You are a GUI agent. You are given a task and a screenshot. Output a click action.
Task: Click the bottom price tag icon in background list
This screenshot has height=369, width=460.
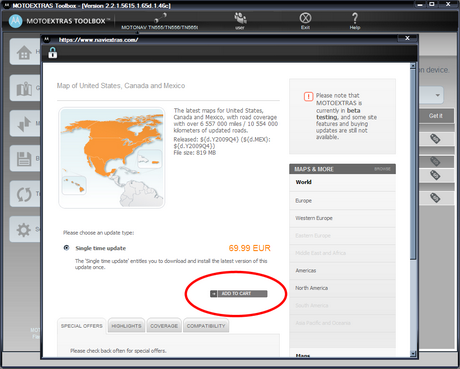[x=435, y=198]
